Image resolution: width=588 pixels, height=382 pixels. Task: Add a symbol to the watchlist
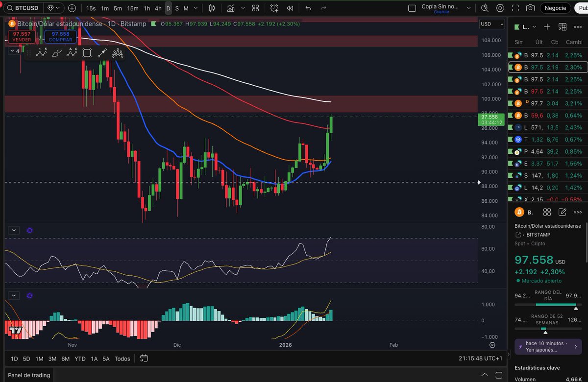pos(547,27)
